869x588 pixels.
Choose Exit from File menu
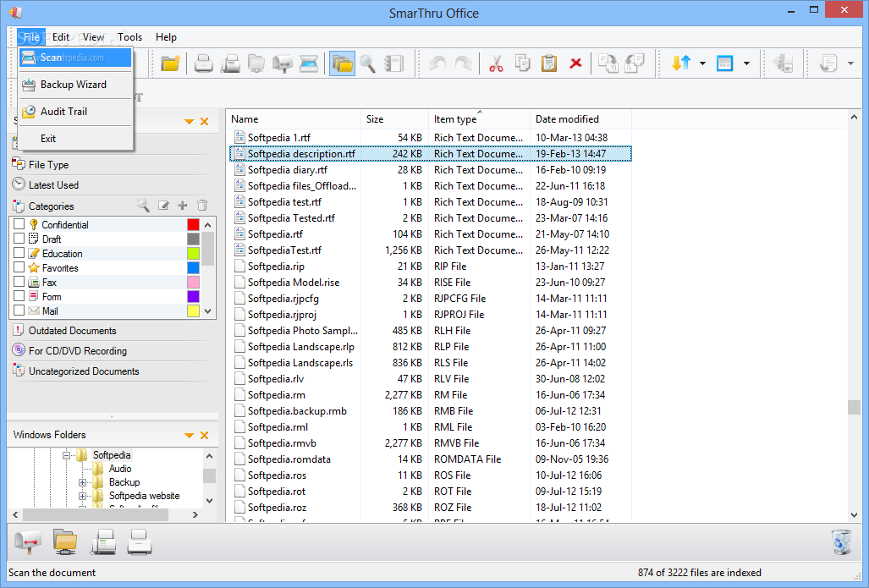pos(76,139)
